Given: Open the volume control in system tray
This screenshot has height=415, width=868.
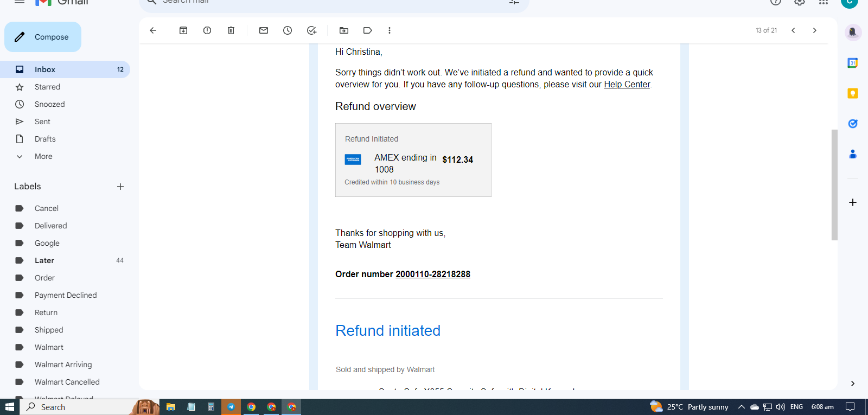Looking at the screenshot, I should tap(781, 407).
